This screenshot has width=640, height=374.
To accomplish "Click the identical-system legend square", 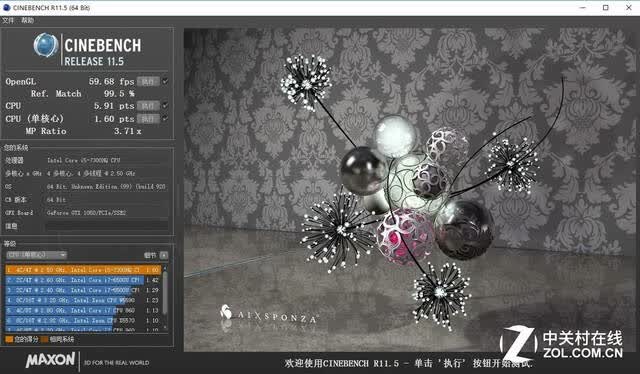I will point(44,339).
